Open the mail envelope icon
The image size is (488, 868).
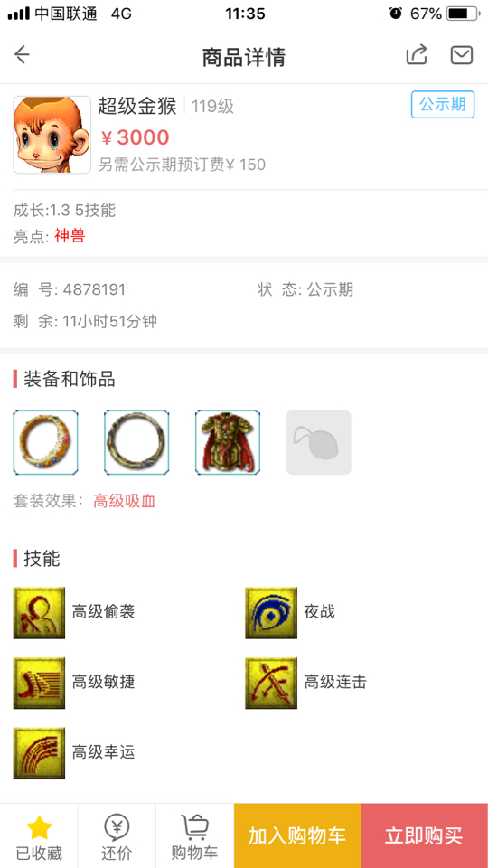click(462, 55)
